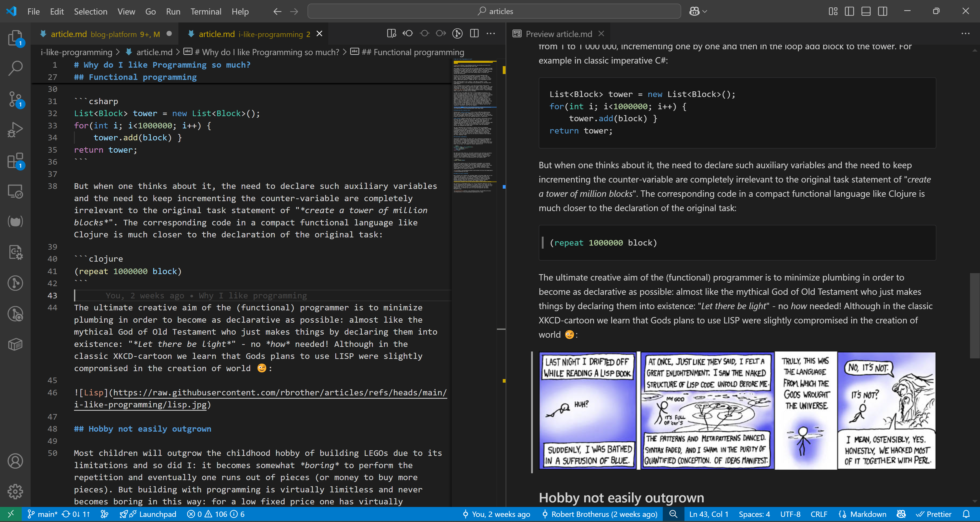Screen dimensions: 980x522
Task: Open the Copilot dropdown arrow in title bar
Action: click(705, 11)
